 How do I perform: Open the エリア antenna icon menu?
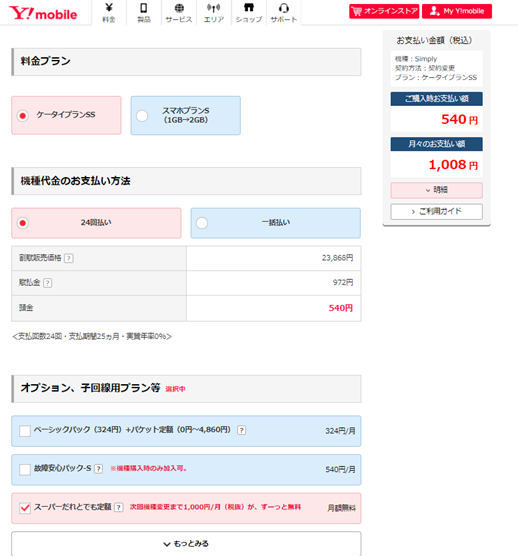pos(214,13)
